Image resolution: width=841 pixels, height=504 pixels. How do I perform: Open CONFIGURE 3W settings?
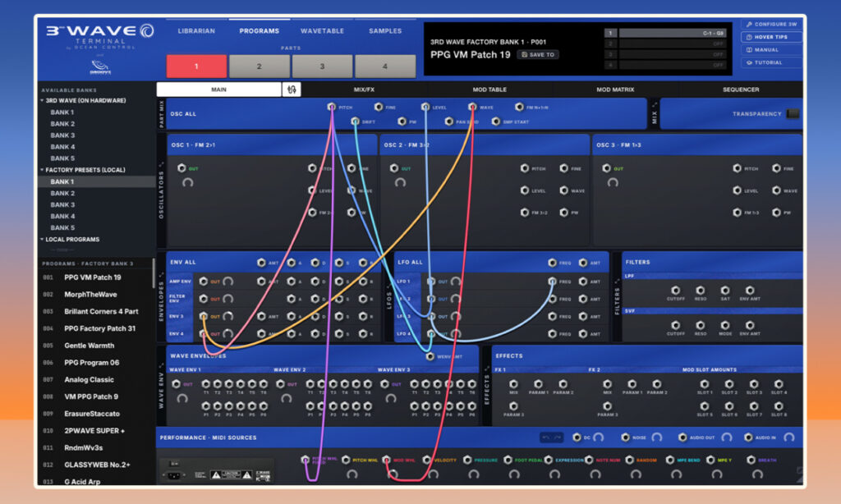(771, 24)
